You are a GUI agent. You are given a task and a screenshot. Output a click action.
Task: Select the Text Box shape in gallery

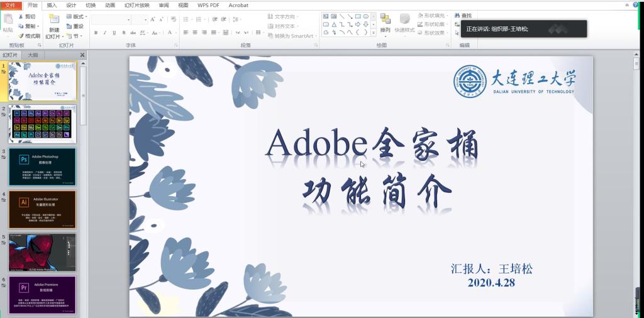(x=326, y=16)
